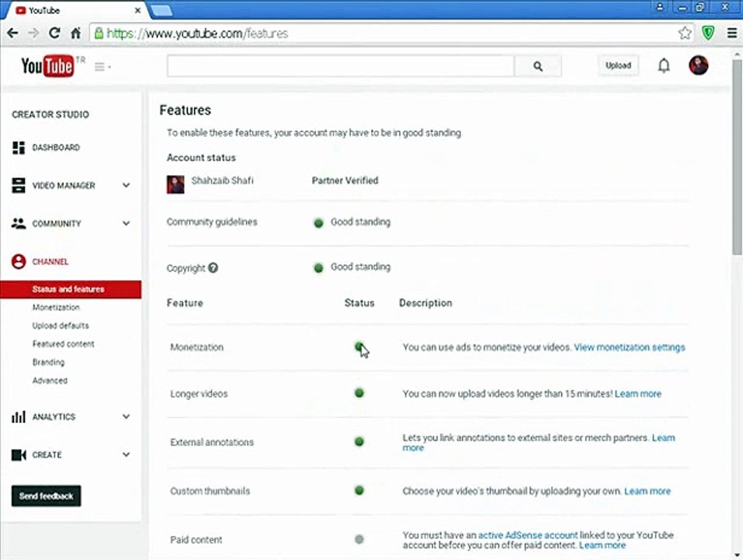Click the Shahzaib Shafi channel thumbnail
Image resolution: width=743 pixels, height=560 pixels.
(x=175, y=184)
